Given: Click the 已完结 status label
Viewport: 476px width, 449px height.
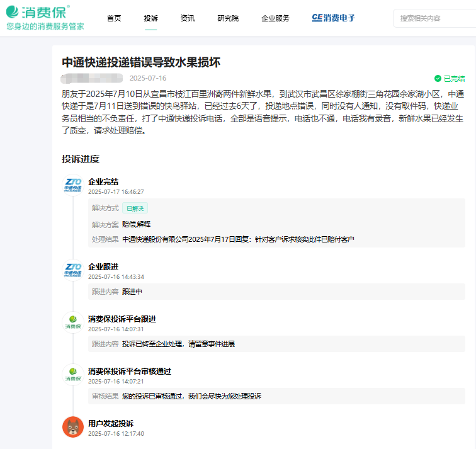Looking at the screenshot, I should [x=455, y=79].
